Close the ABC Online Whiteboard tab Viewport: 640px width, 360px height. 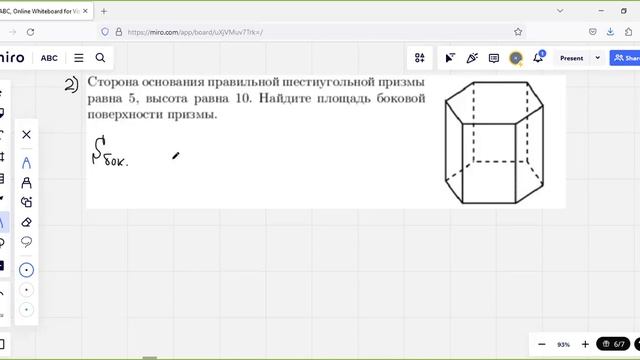click(x=85, y=11)
